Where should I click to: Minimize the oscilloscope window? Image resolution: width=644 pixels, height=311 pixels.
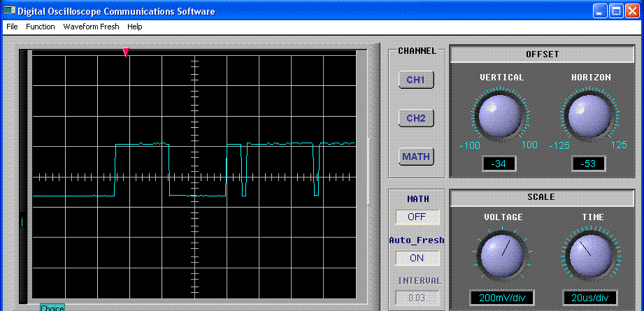[x=601, y=11]
